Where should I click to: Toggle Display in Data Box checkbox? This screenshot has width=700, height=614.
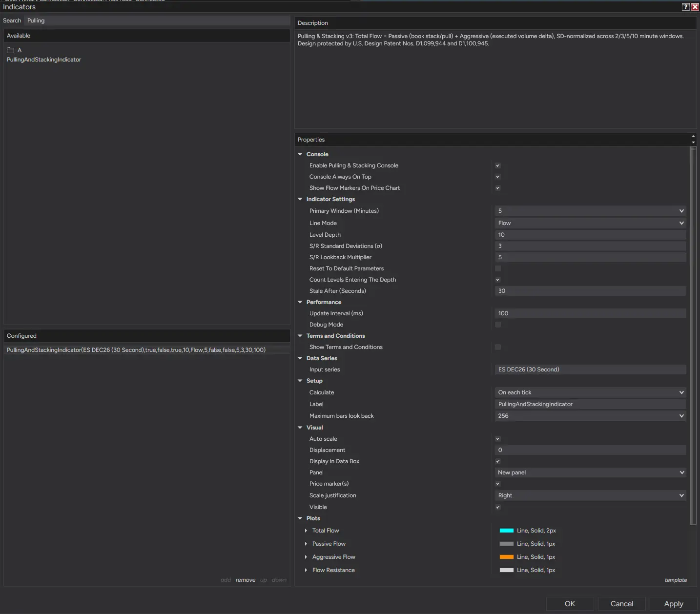(x=498, y=461)
